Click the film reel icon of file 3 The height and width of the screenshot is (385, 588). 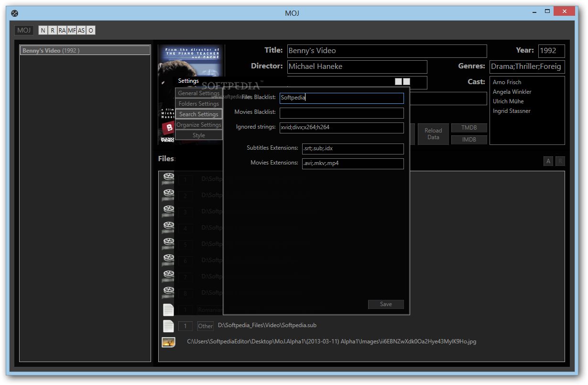pyautogui.click(x=168, y=211)
